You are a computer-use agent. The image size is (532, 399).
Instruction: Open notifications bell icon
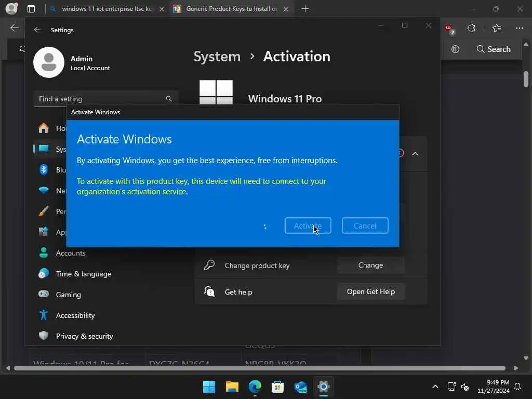pos(517,387)
